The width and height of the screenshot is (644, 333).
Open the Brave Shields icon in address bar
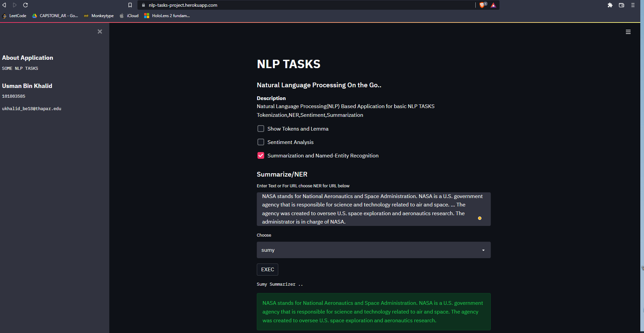tap(482, 5)
